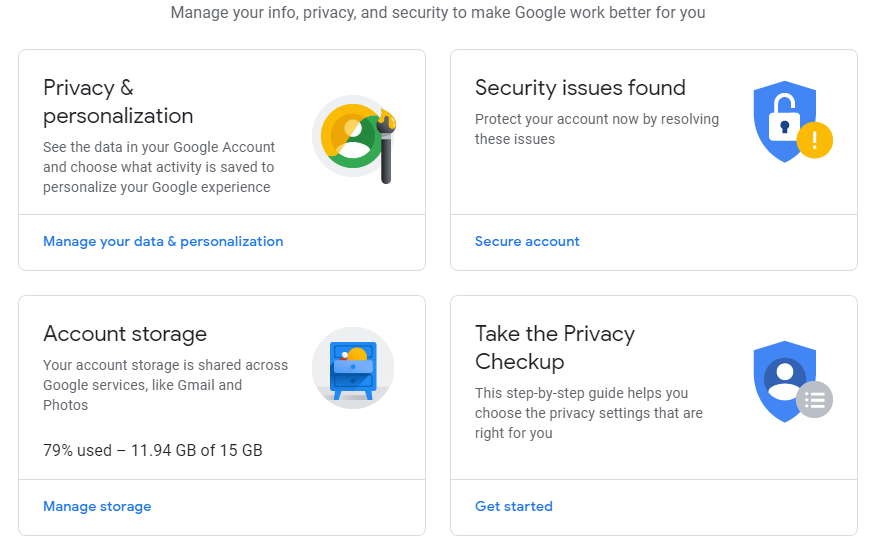Click the gray checklist badge icon
The height and width of the screenshot is (544, 879).
tap(815, 400)
